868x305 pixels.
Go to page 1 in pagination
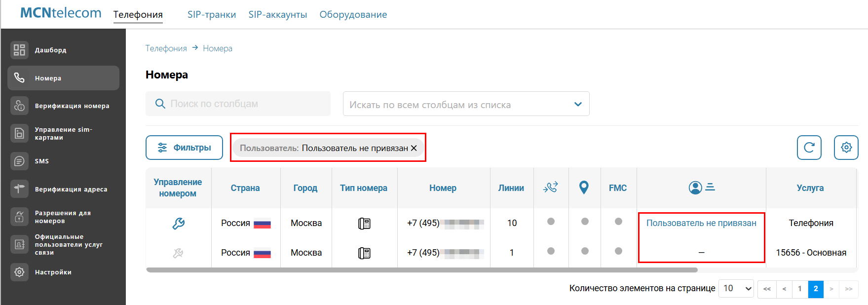coord(800,289)
